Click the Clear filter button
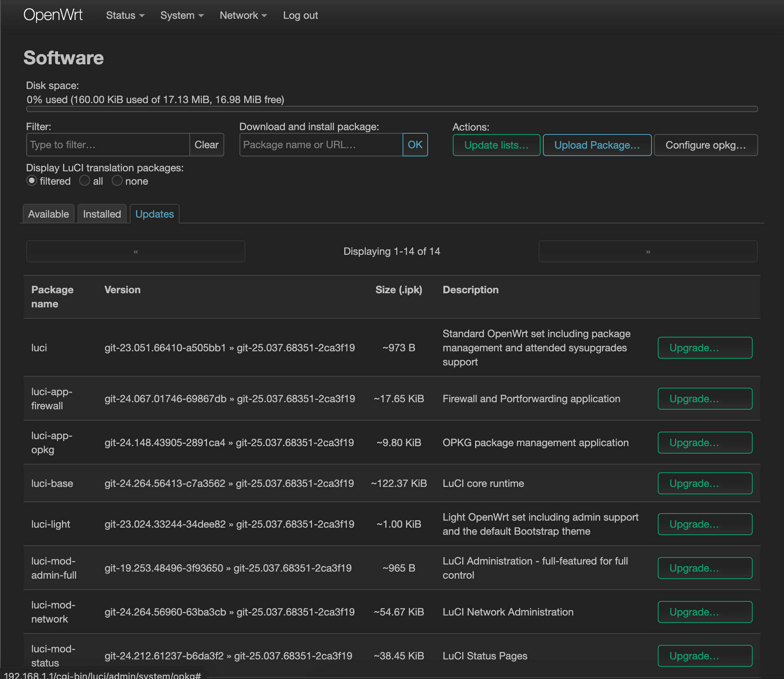This screenshot has width=784, height=679. click(x=207, y=145)
